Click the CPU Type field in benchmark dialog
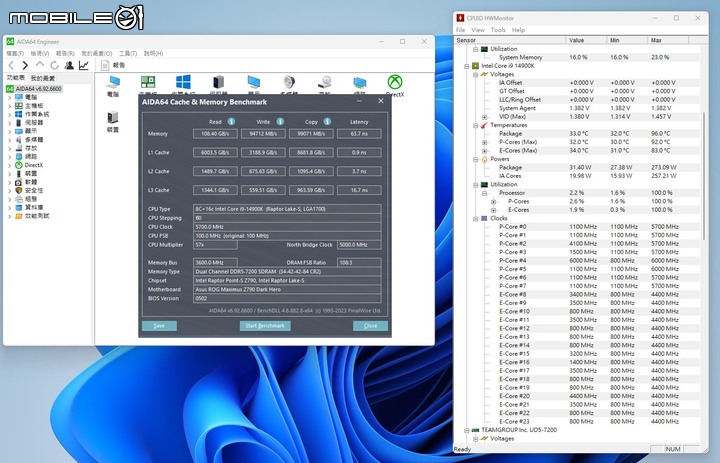The image size is (720, 463). click(287, 209)
